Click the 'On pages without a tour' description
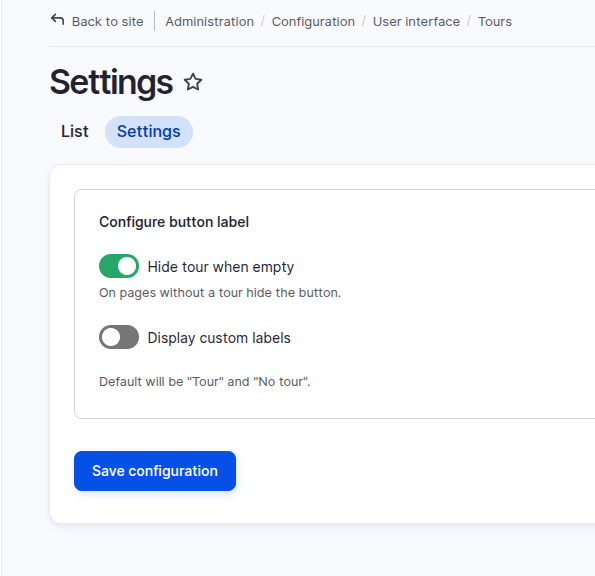The width and height of the screenshot is (595, 576). coord(220,293)
